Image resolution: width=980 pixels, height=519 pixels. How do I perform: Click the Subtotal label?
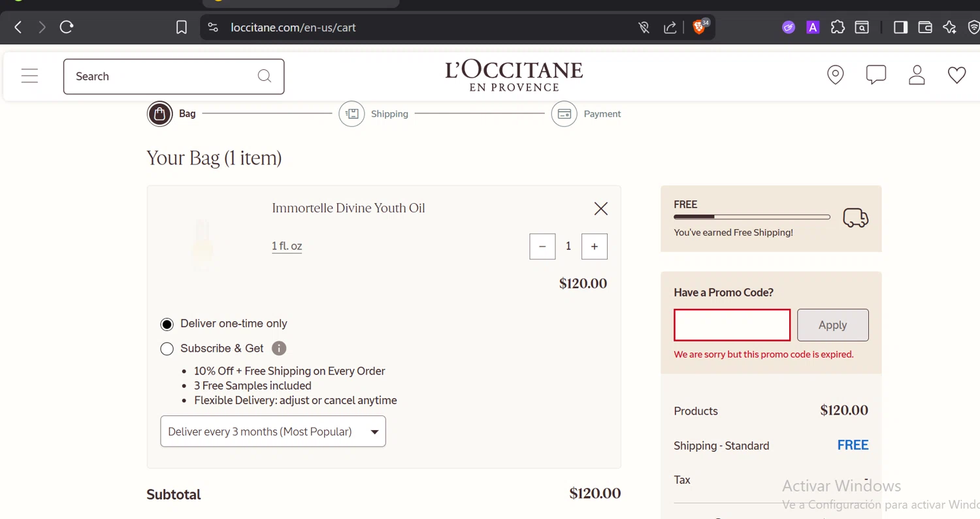[x=174, y=494]
